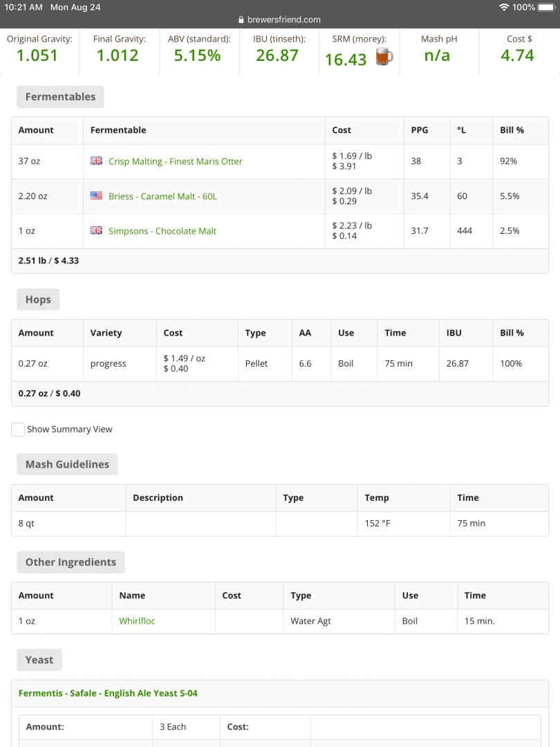
Task: Tap the battery indicator icon
Action: [x=546, y=7]
